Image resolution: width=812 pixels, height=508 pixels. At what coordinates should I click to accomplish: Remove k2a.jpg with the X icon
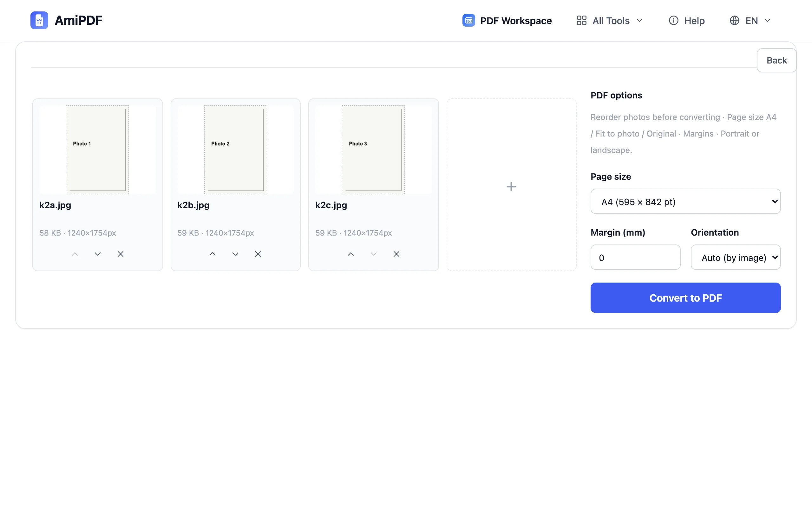[121, 254]
